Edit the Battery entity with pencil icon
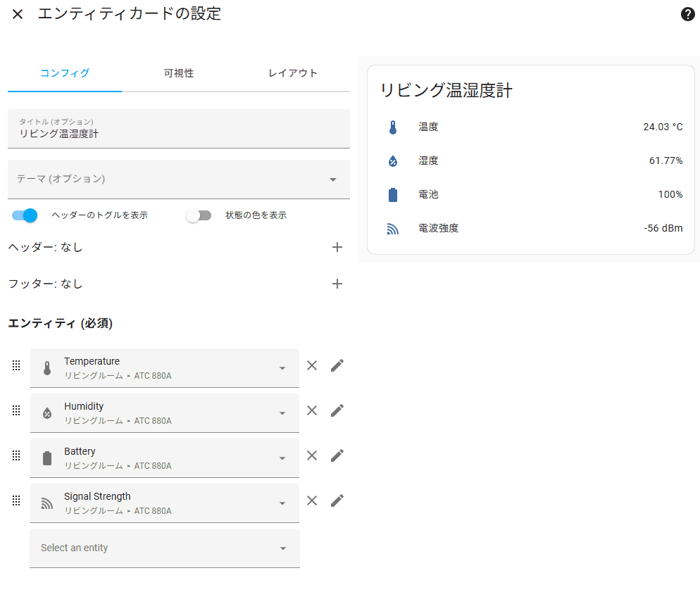 pos(337,455)
